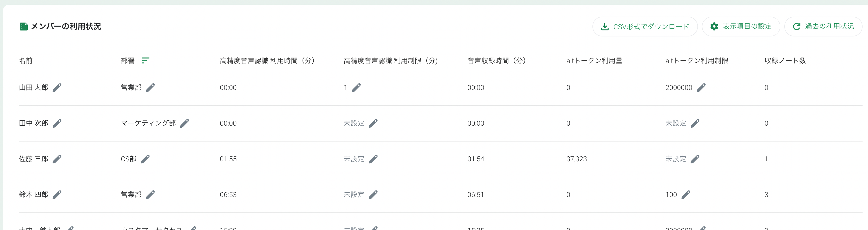Edit alt token limit 2000000 pencil

point(701,88)
